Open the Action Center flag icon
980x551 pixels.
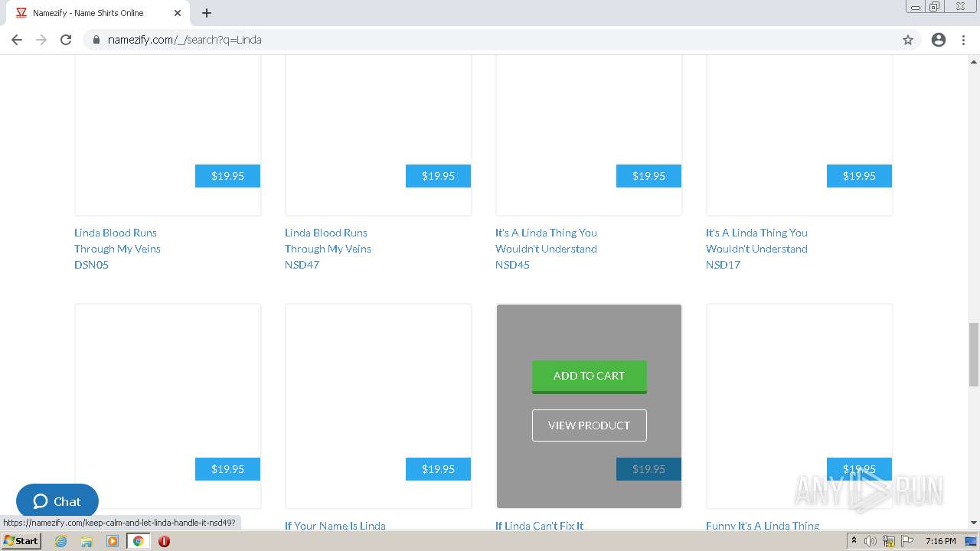pyautogui.click(x=907, y=541)
